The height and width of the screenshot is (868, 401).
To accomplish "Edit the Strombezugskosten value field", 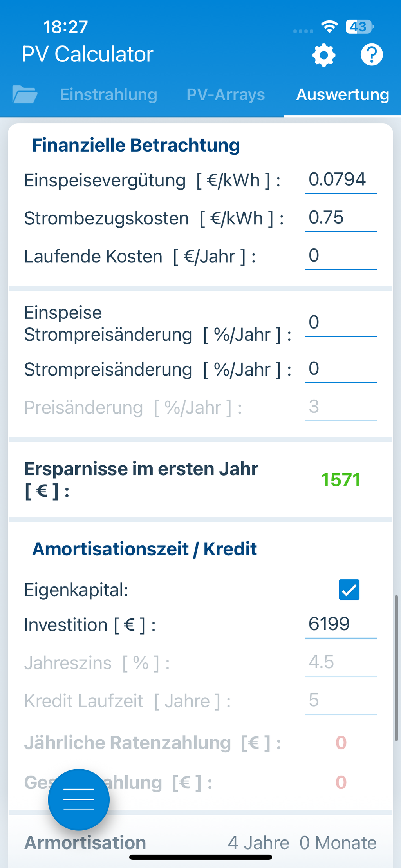I will tap(340, 218).
